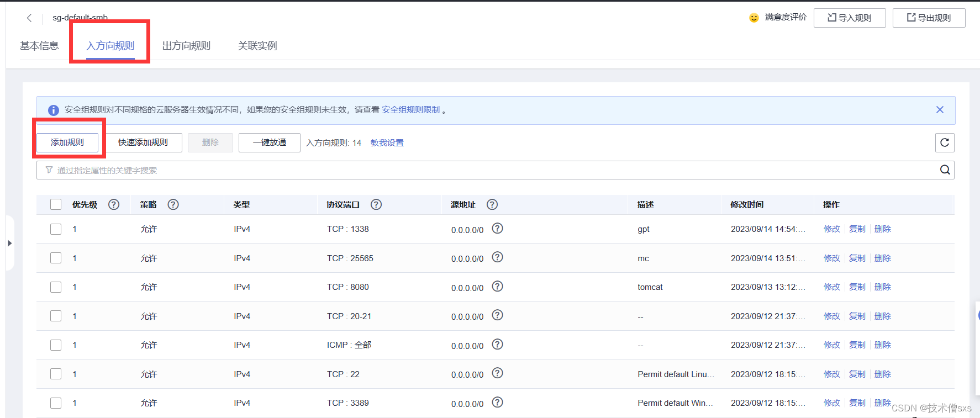Click the back arrow next to sg-default-smb
This screenshot has width=980, height=418.
tap(29, 18)
